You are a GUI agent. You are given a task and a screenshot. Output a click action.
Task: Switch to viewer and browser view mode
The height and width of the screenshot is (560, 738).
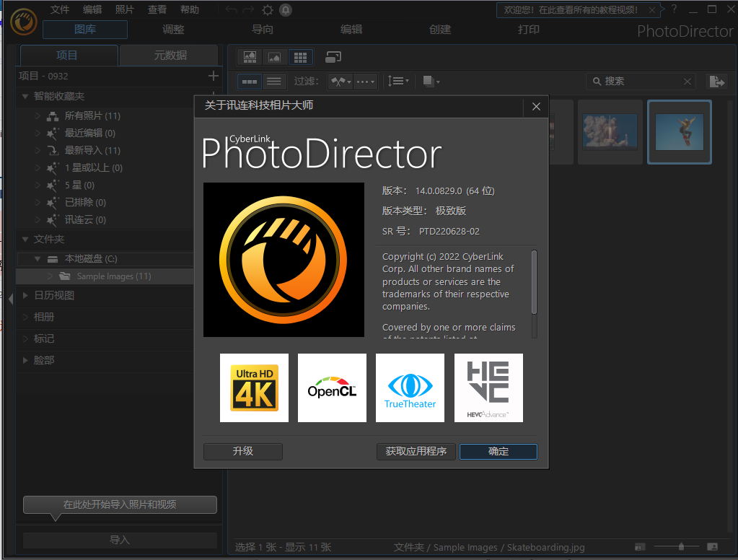point(250,58)
